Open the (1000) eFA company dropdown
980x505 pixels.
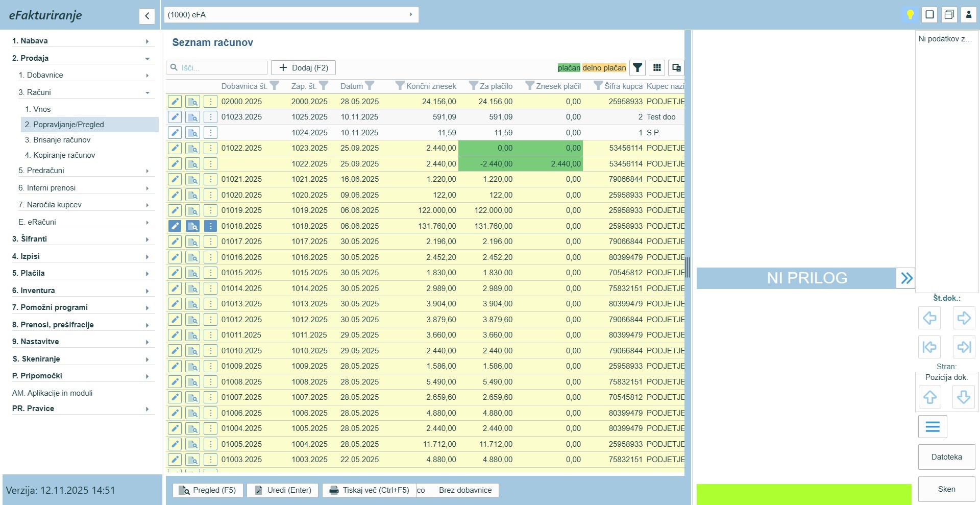pos(291,15)
